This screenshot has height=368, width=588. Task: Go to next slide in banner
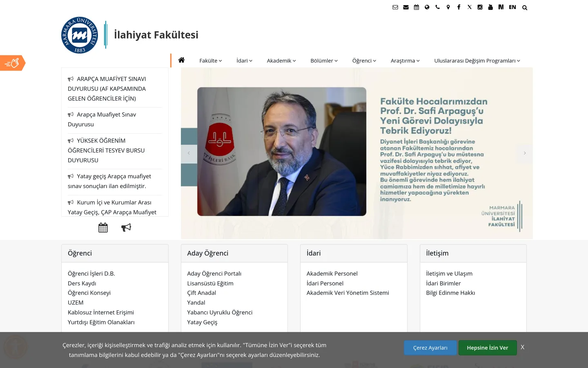click(x=525, y=153)
